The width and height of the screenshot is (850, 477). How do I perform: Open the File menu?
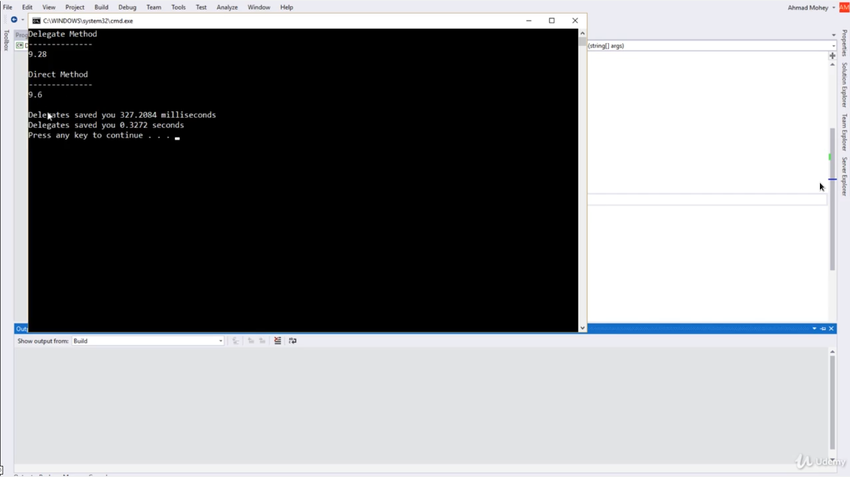8,7
